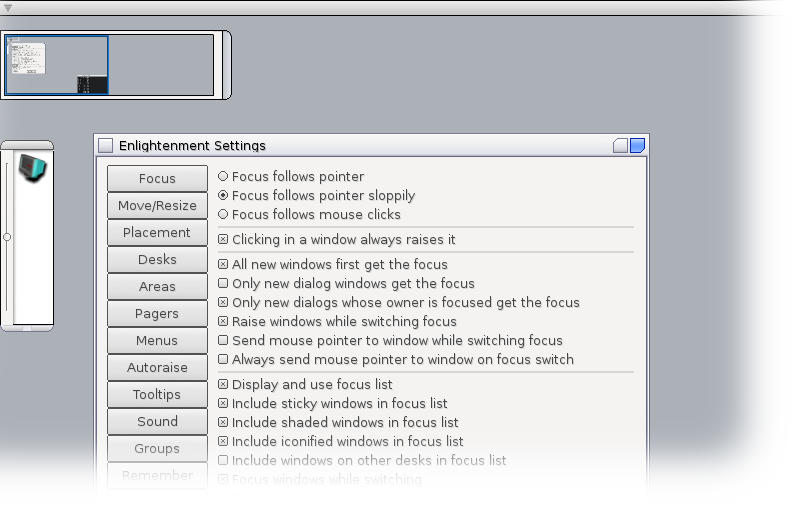Toggle Include shaded windows in focus list
The width and height of the screenshot is (800, 525).
pos(338,422)
